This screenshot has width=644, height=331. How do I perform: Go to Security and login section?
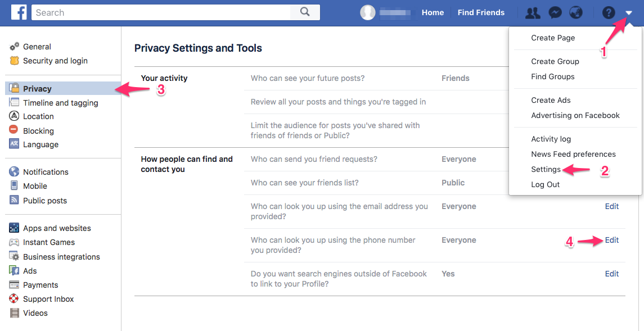pyautogui.click(x=55, y=61)
